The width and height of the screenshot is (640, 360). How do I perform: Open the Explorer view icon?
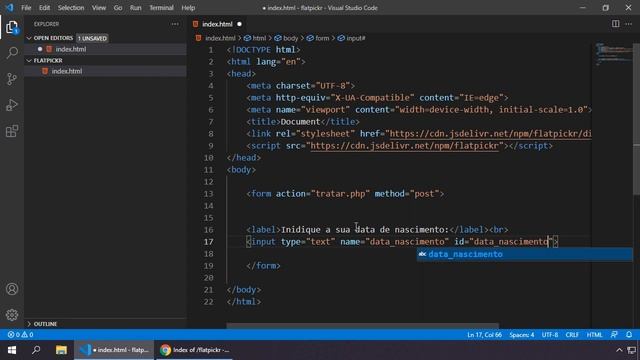pyautogui.click(x=12, y=27)
